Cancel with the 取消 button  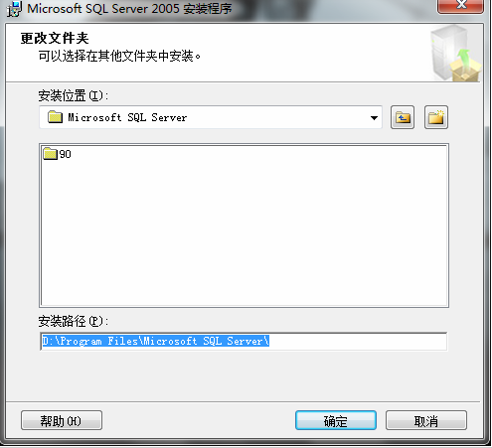click(x=426, y=420)
